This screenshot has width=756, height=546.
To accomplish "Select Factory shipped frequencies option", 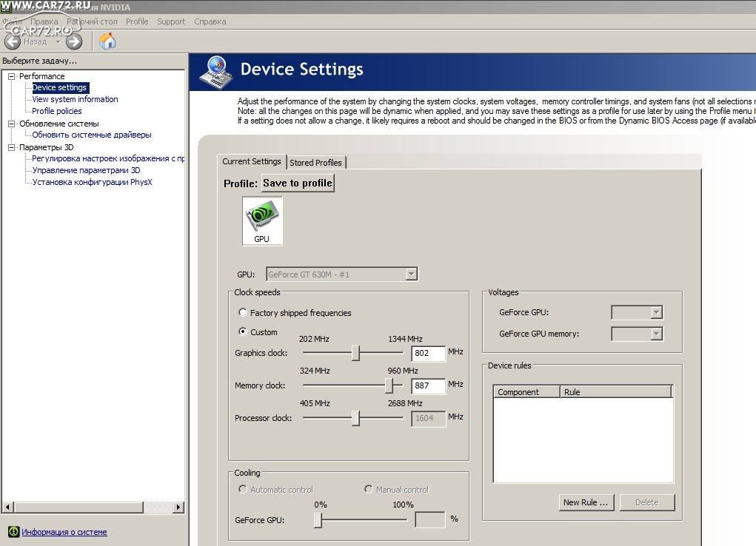I will (243, 312).
